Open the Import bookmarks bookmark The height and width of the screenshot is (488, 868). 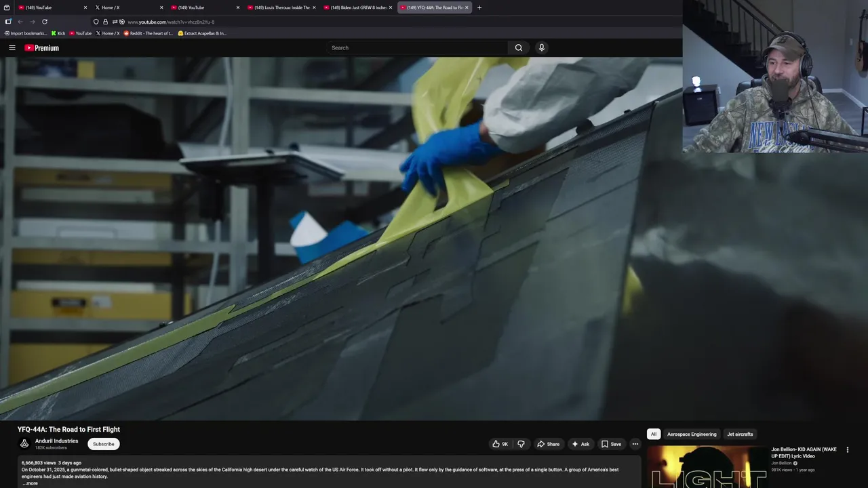(x=26, y=33)
